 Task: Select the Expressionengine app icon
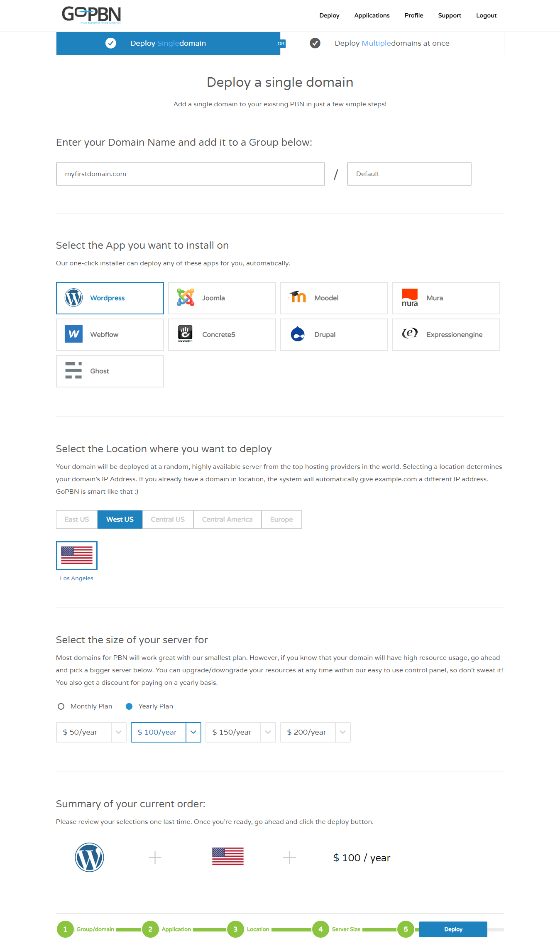pyautogui.click(x=410, y=333)
